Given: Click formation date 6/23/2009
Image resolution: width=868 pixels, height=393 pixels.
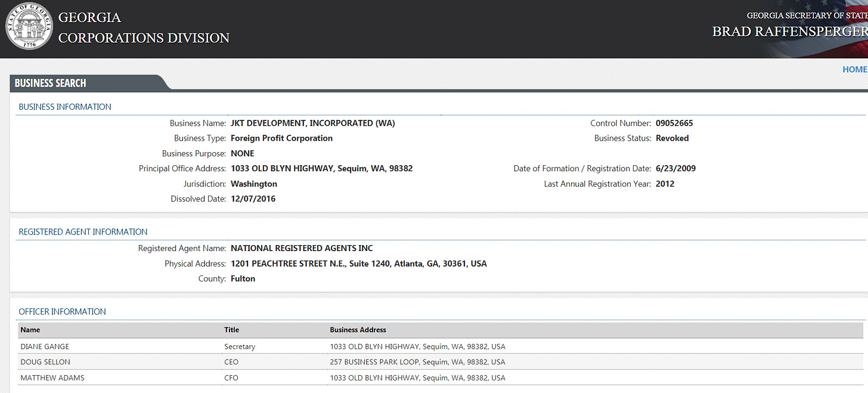Looking at the screenshot, I should [x=675, y=169].
